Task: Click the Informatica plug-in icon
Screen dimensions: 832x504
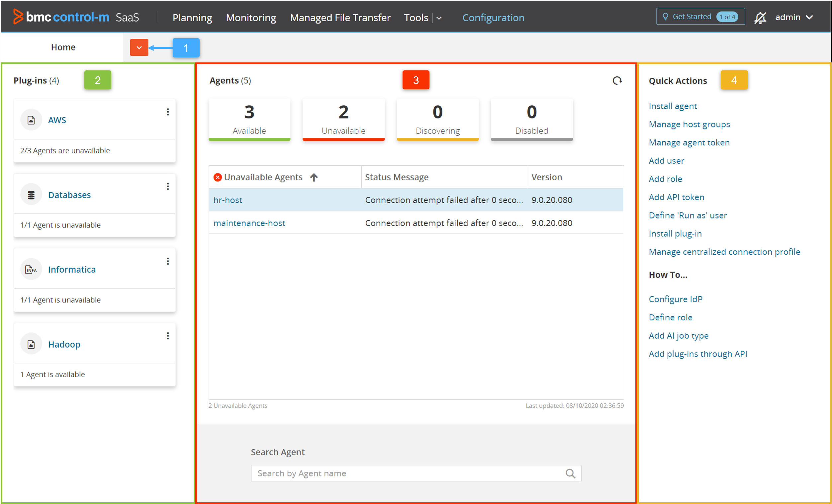Action: point(31,270)
